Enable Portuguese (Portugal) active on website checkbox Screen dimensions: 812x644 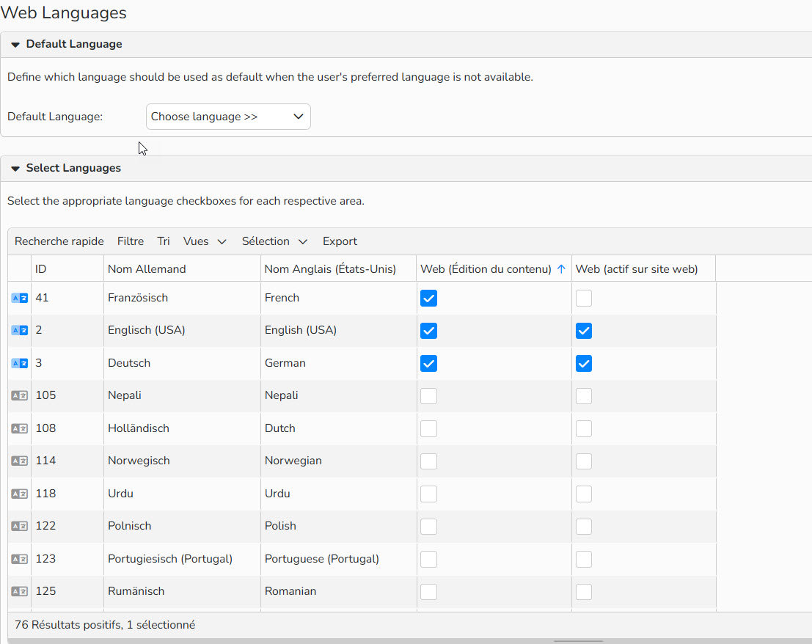(584, 559)
